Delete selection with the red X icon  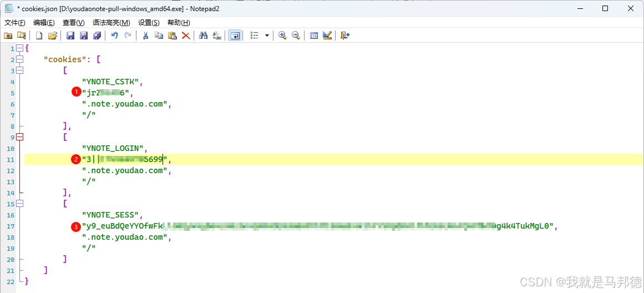click(186, 36)
